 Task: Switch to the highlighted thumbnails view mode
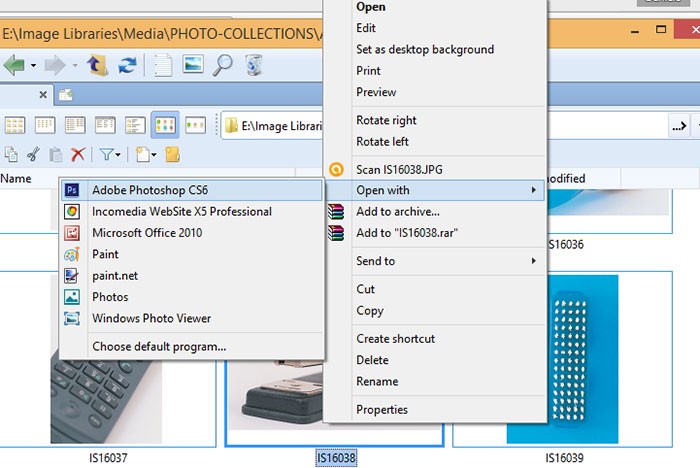pos(164,125)
